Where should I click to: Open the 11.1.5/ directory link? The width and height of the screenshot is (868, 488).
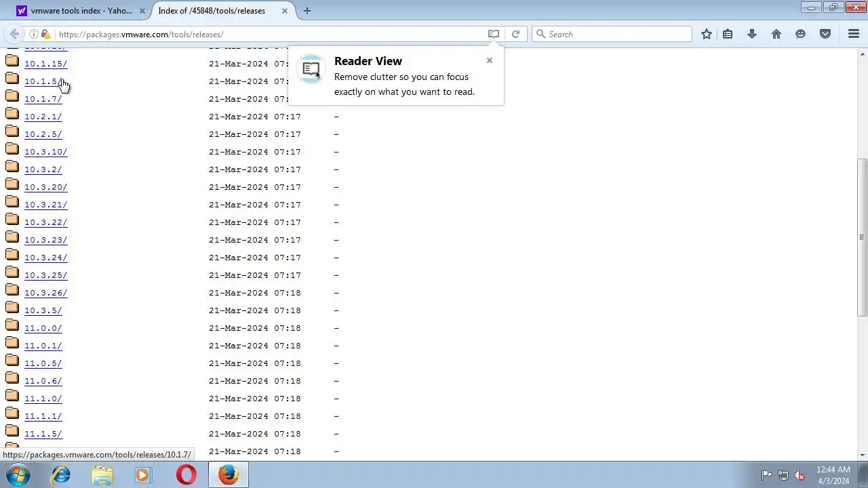point(43,434)
